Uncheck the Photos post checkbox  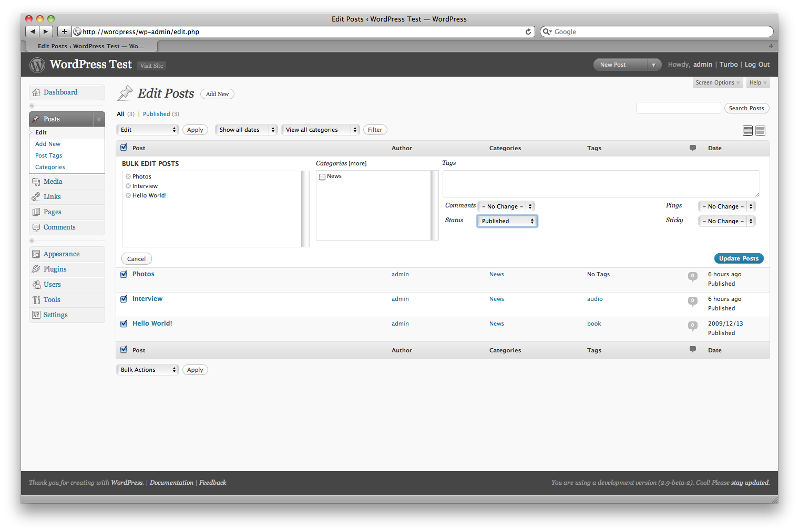click(x=124, y=274)
